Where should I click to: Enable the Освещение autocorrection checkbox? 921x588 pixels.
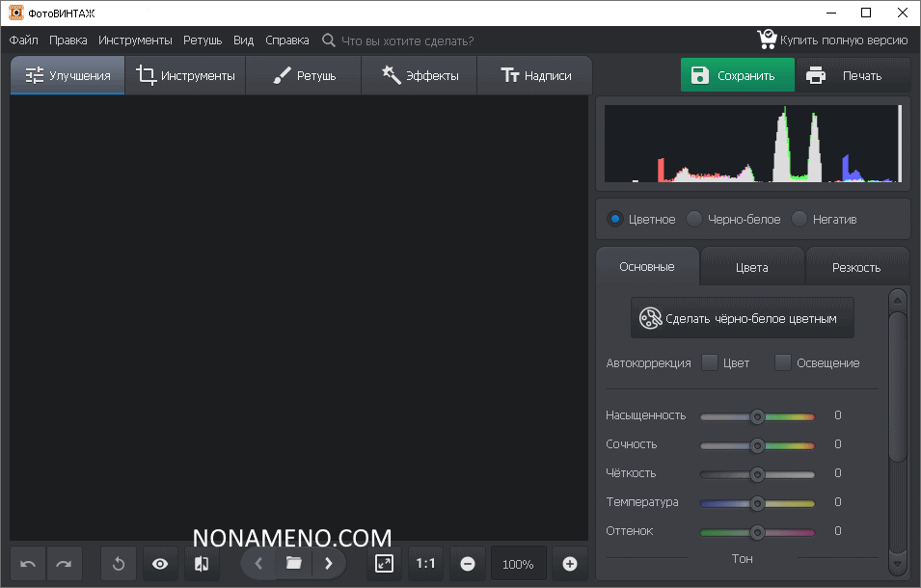tap(783, 363)
